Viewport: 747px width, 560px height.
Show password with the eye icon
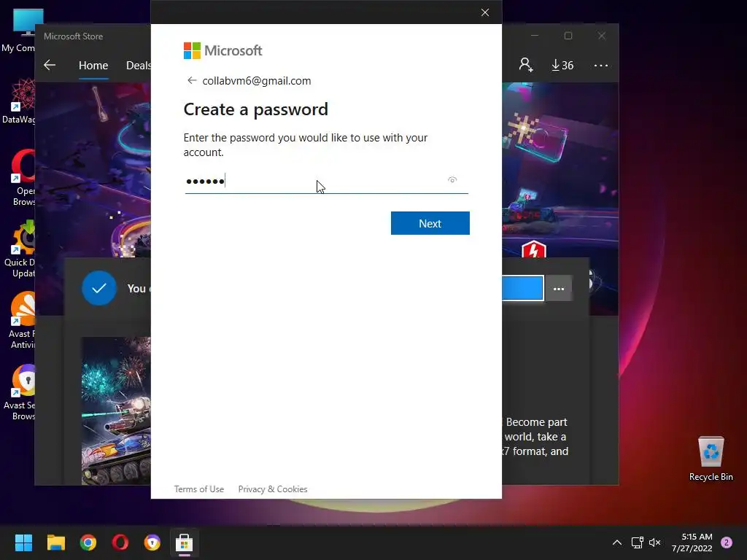(452, 180)
